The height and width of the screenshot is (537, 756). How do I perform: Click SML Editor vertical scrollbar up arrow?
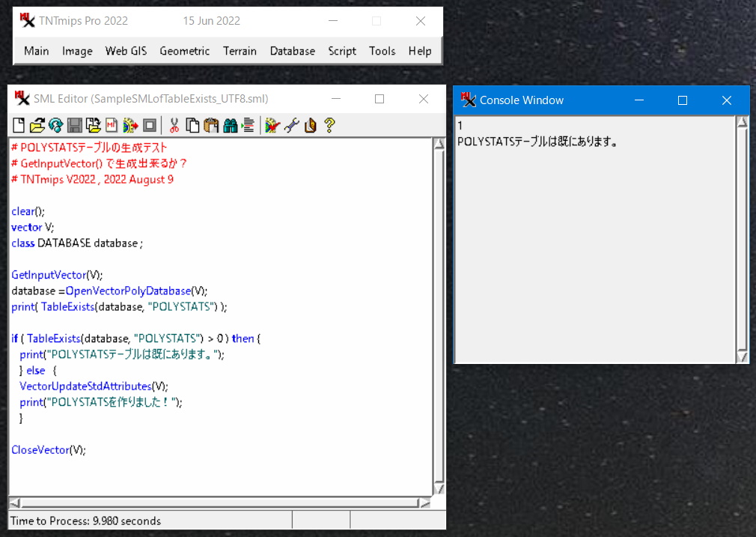point(439,145)
